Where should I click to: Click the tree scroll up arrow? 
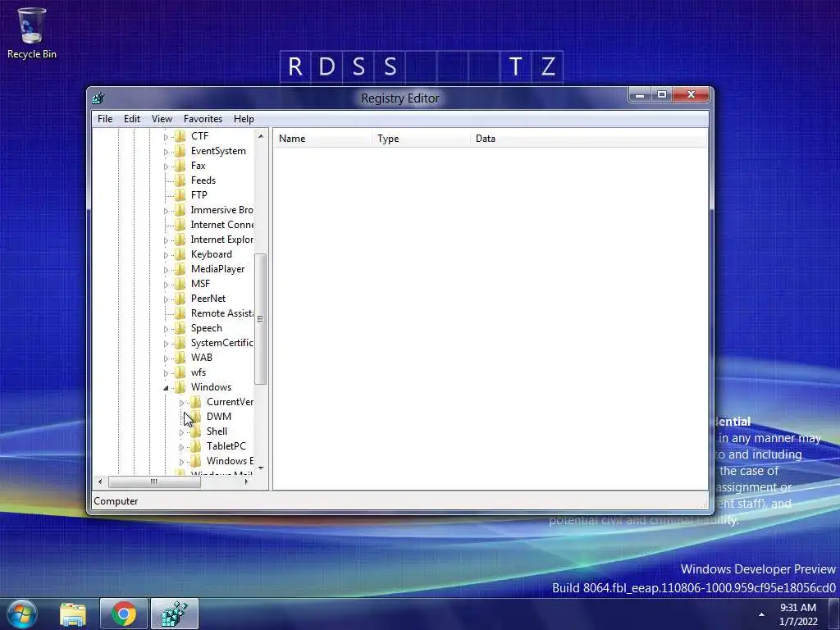pos(261,136)
